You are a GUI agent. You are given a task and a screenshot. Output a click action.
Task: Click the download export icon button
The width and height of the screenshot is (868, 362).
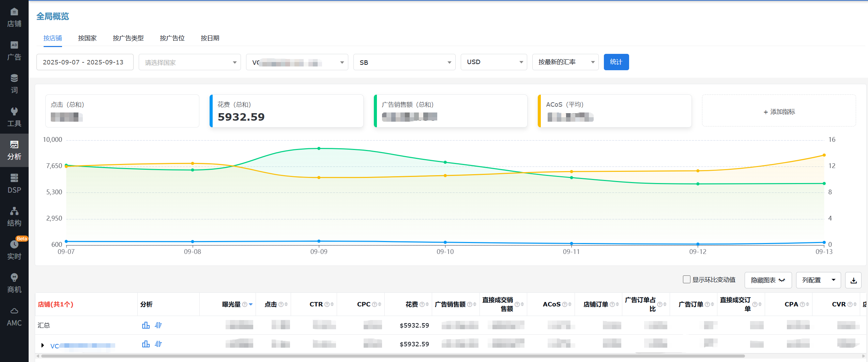click(x=853, y=280)
